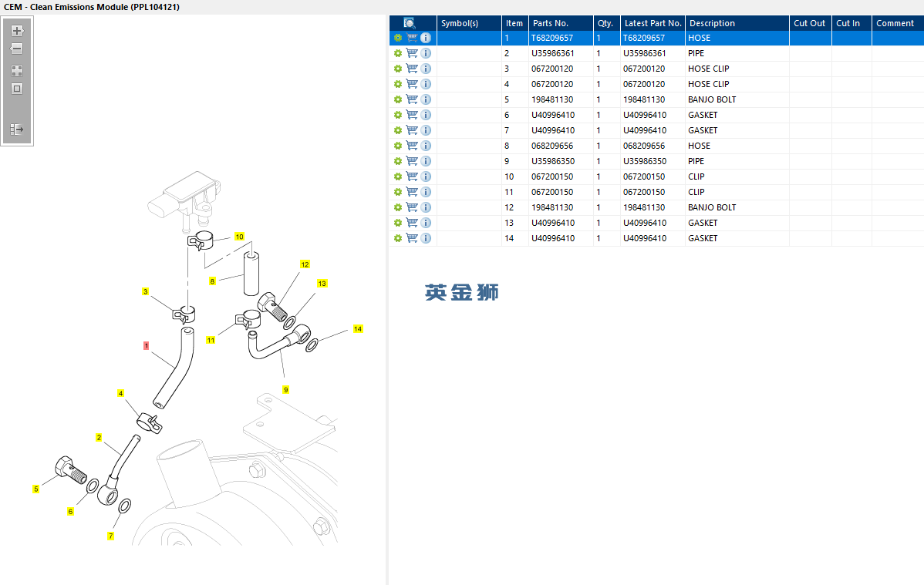
Task: Open the search icon in table header
Action: click(410, 23)
